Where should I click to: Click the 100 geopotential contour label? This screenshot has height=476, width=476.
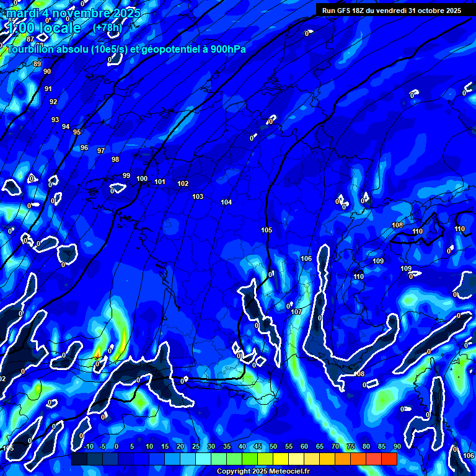click(142, 178)
